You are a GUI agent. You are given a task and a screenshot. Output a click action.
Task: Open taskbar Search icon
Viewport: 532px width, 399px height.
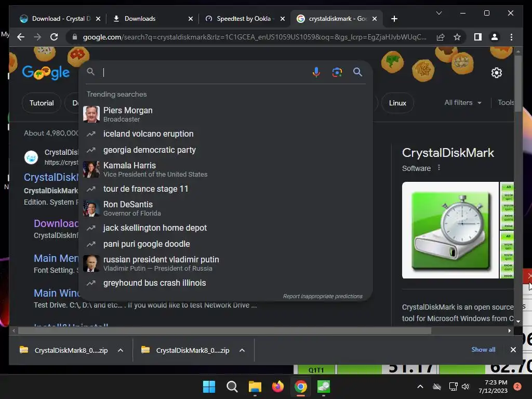click(232, 387)
